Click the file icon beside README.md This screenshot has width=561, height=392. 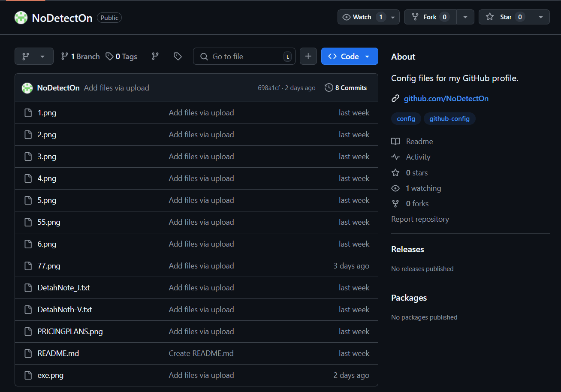[28, 353]
